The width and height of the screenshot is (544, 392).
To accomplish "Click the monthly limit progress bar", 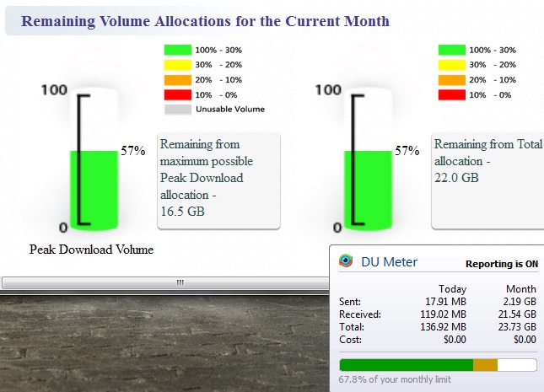I will pos(439,365).
